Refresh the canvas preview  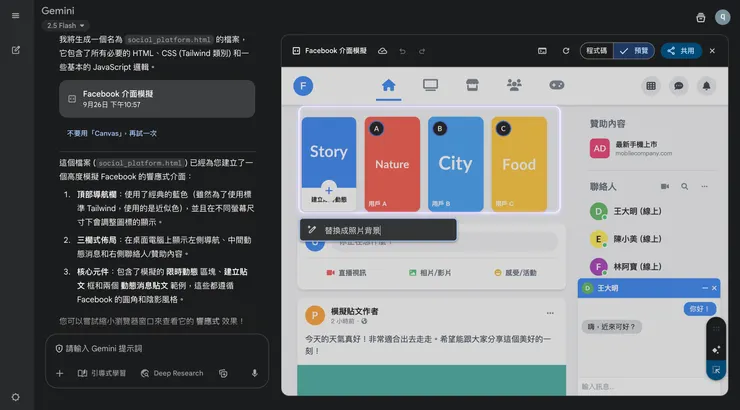pos(566,51)
